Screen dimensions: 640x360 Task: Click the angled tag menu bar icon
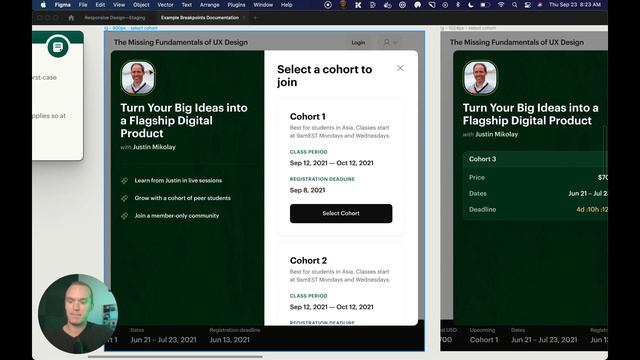coord(432,5)
